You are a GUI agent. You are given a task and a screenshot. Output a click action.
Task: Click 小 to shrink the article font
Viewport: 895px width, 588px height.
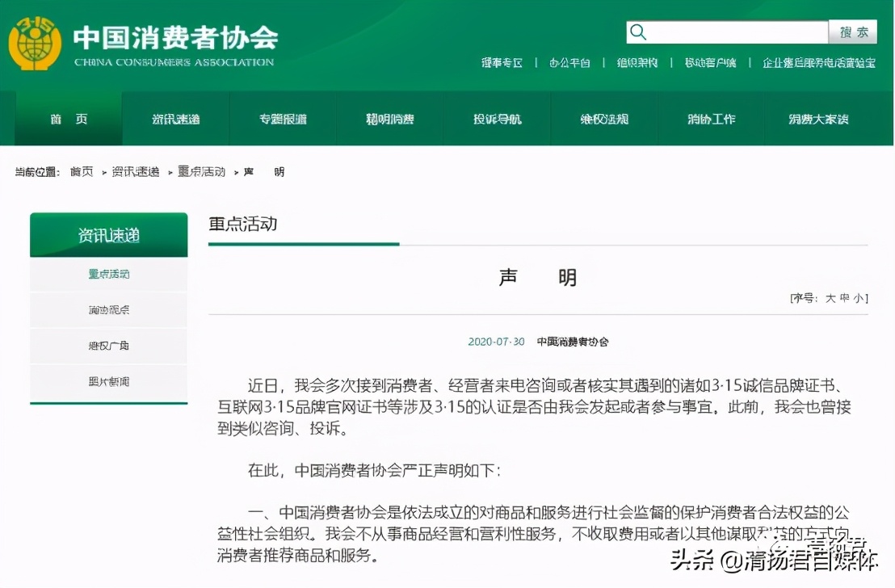coord(858,297)
